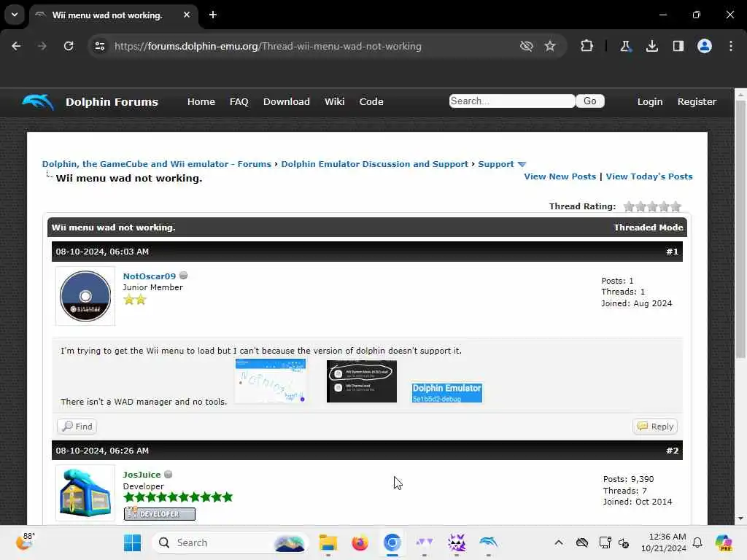This screenshot has width=747, height=560.
Task: Open the Code menu item
Action: point(371,101)
